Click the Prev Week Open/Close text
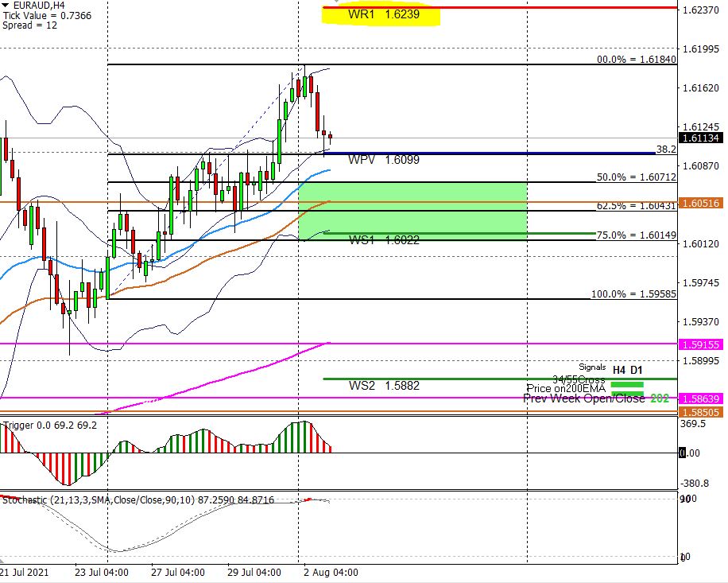This screenshot has height=583, width=728. pyautogui.click(x=584, y=398)
